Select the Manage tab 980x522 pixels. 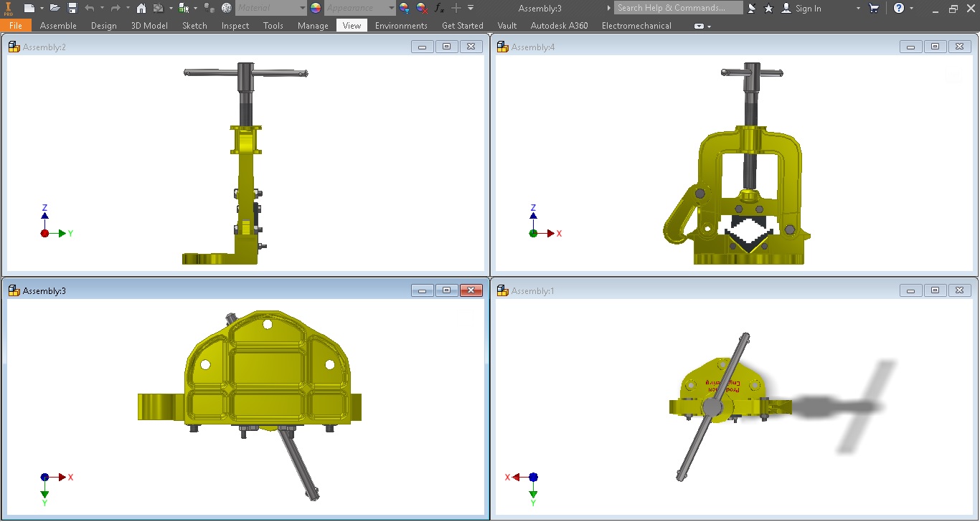coord(313,25)
